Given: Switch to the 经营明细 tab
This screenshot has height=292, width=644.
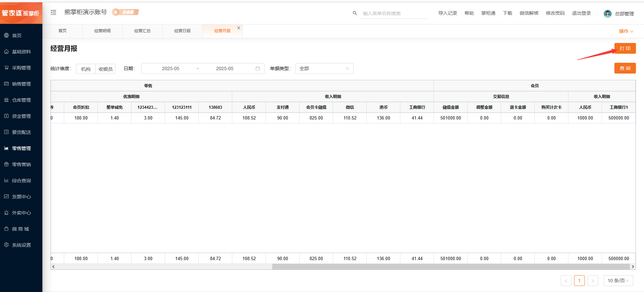Looking at the screenshot, I should coord(102,31).
